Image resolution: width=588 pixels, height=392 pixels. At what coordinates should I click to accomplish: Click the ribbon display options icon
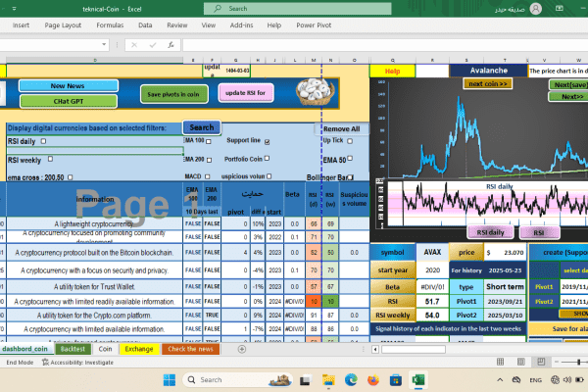tap(560, 8)
